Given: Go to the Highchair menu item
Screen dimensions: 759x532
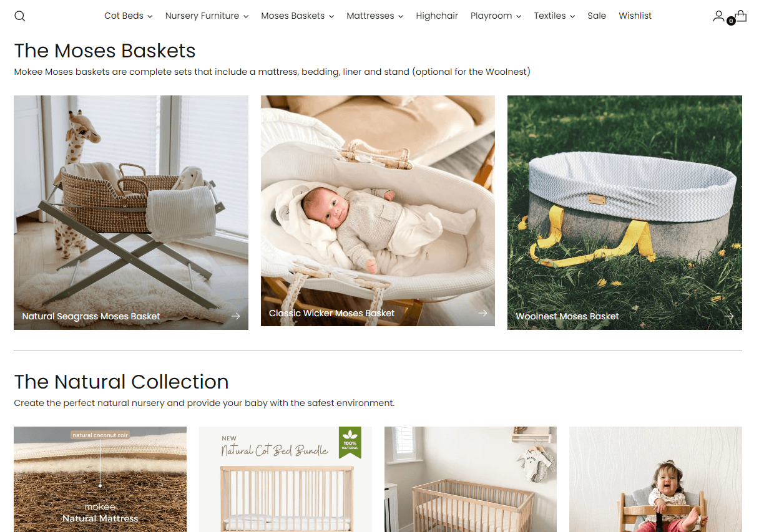Looking at the screenshot, I should [x=437, y=16].
